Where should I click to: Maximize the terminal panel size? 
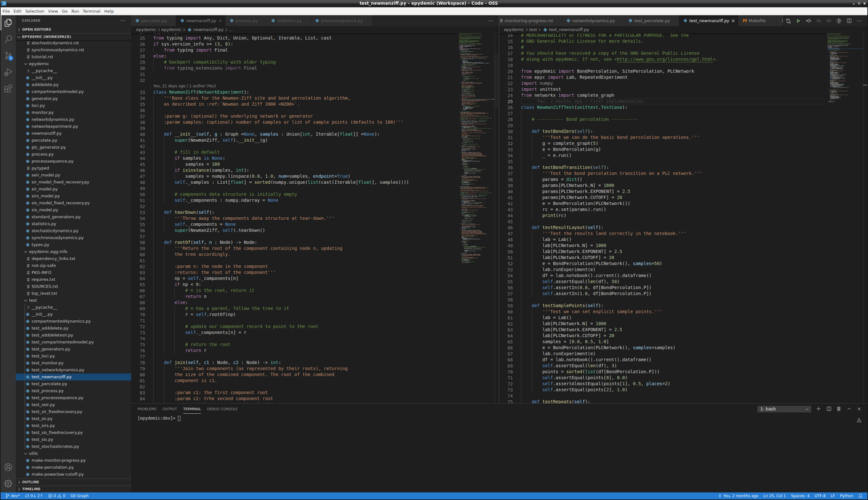coord(849,409)
